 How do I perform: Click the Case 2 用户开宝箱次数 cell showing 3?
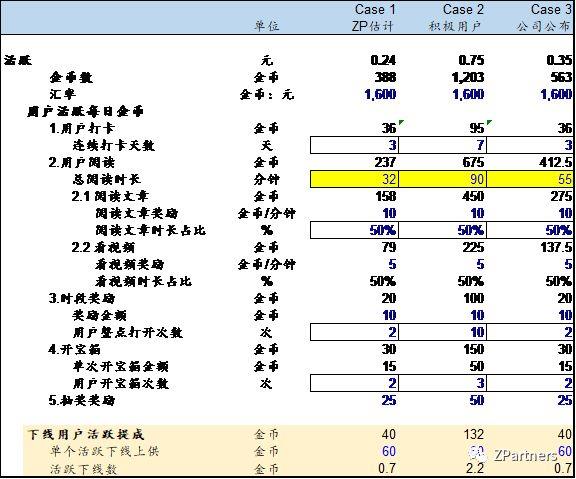442,383
